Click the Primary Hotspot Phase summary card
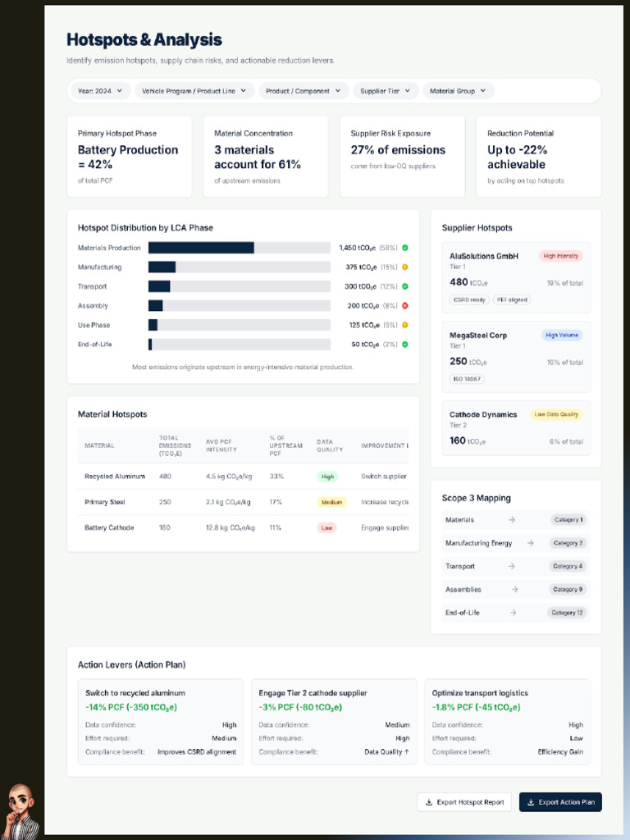Image resolution: width=630 pixels, height=840 pixels. tap(129, 157)
